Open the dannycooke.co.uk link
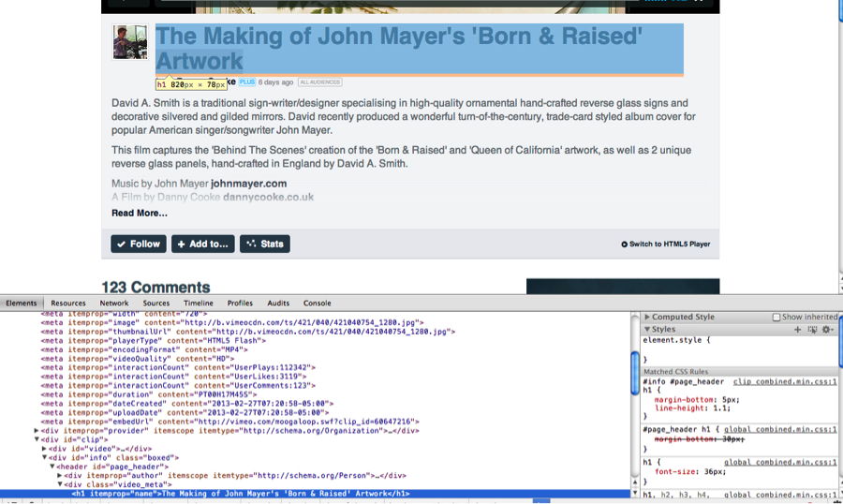The width and height of the screenshot is (843, 504). pos(268,197)
